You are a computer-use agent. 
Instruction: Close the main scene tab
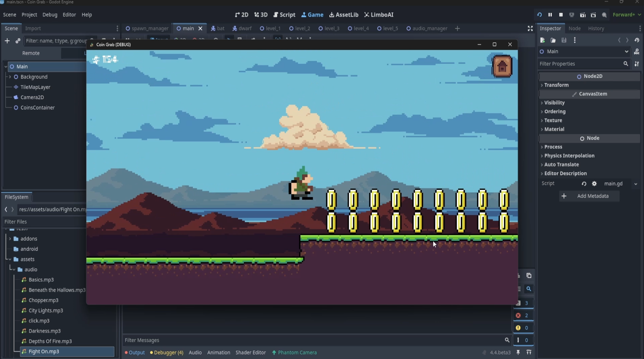(x=200, y=28)
